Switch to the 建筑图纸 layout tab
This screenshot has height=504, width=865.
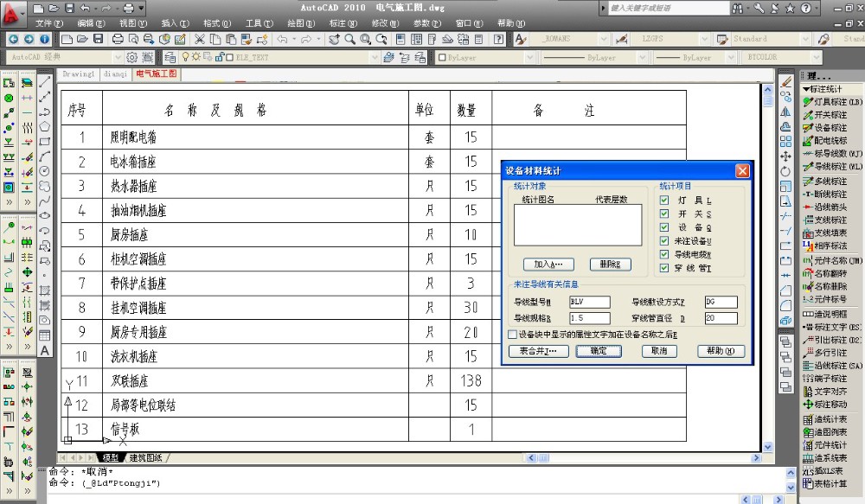[145, 457]
